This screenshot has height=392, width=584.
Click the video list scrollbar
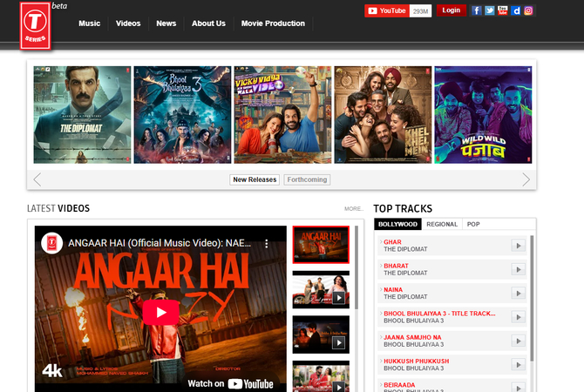(x=357, y=266)
